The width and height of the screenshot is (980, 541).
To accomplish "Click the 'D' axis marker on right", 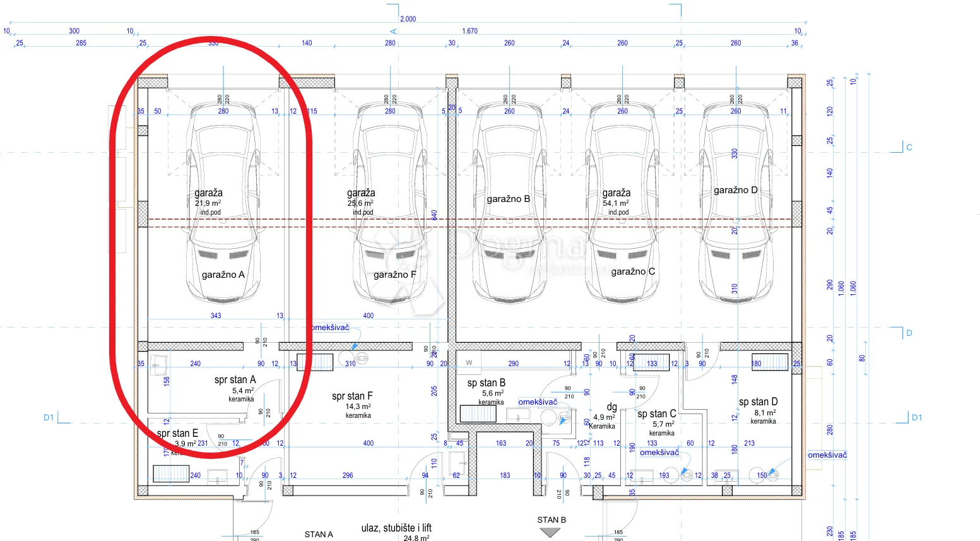I will pyautogui.click(x=909, y=333).
